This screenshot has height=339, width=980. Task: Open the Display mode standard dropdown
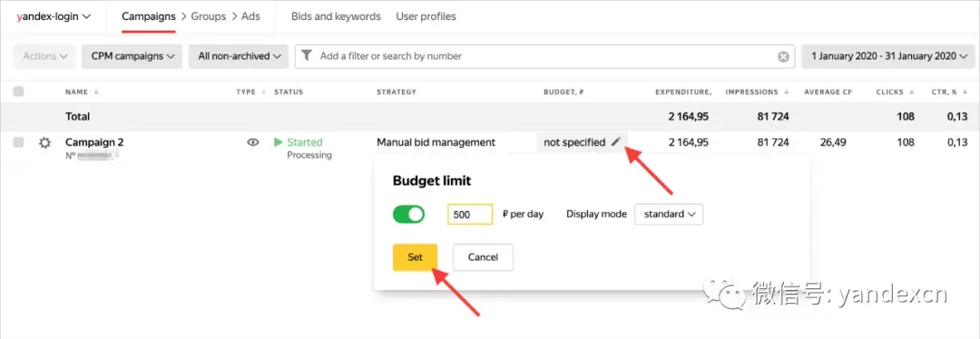click(x=669, y=214)
